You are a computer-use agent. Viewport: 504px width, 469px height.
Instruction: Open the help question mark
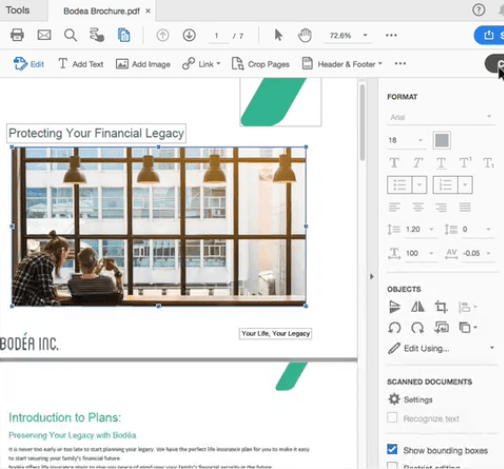pyautogui.click(x=479, y=10)
